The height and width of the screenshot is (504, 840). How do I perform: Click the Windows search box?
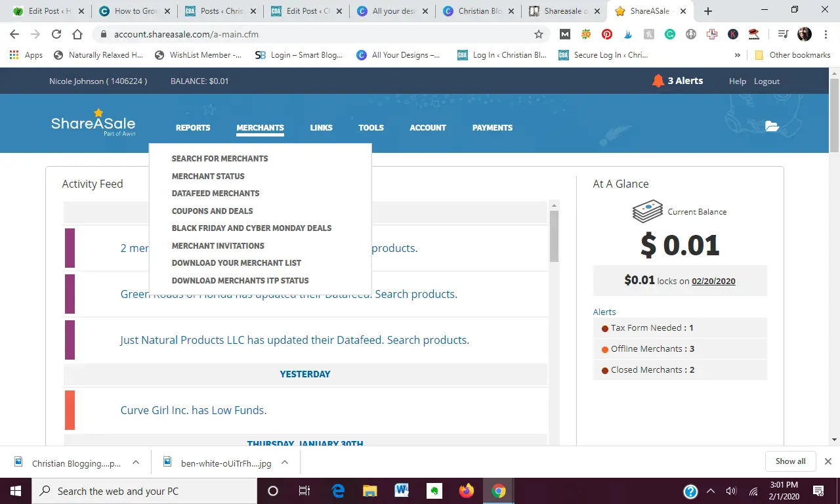pyautogui.click(x=144, y=491)
